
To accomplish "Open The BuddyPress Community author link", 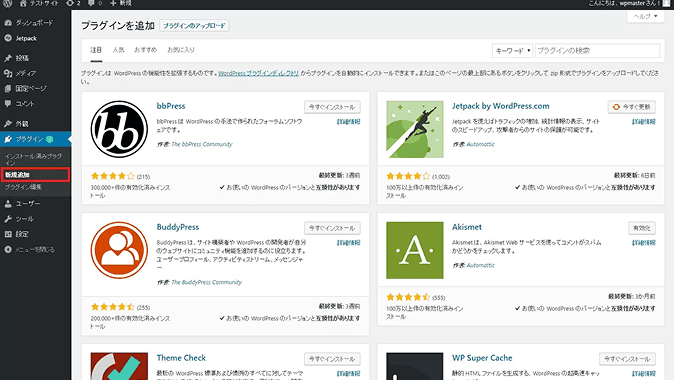I will point(206,282).
